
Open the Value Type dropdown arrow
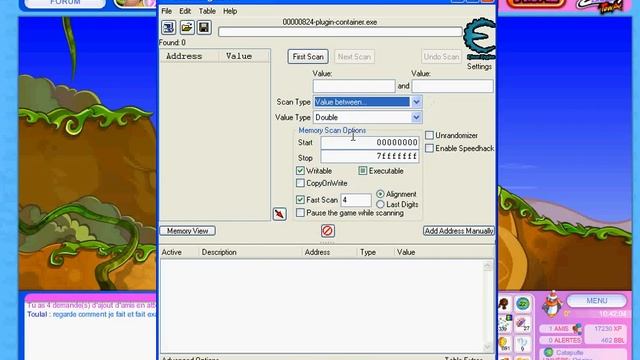tap(416, 117)
